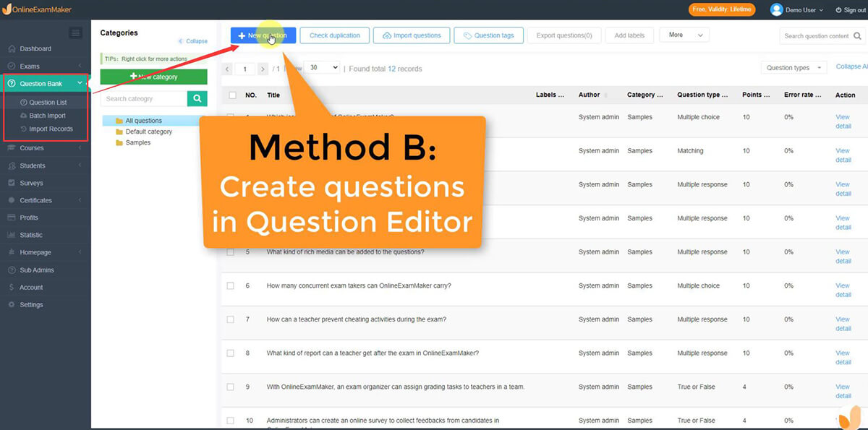Image resolution: width=868 pixels, height=430 pixels.
Task: Collapse the Question Bank sidebar section
Action: [80, 84]
